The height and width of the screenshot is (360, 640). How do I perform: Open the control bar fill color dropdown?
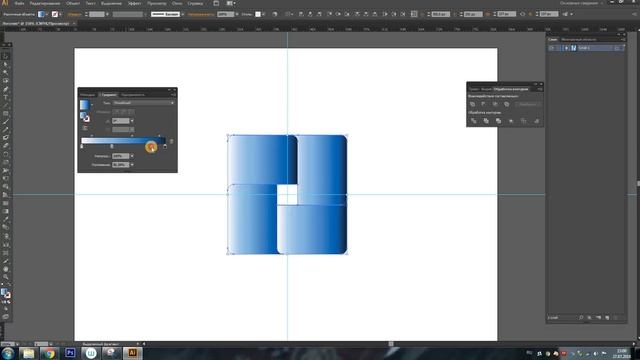pos(46,14)
